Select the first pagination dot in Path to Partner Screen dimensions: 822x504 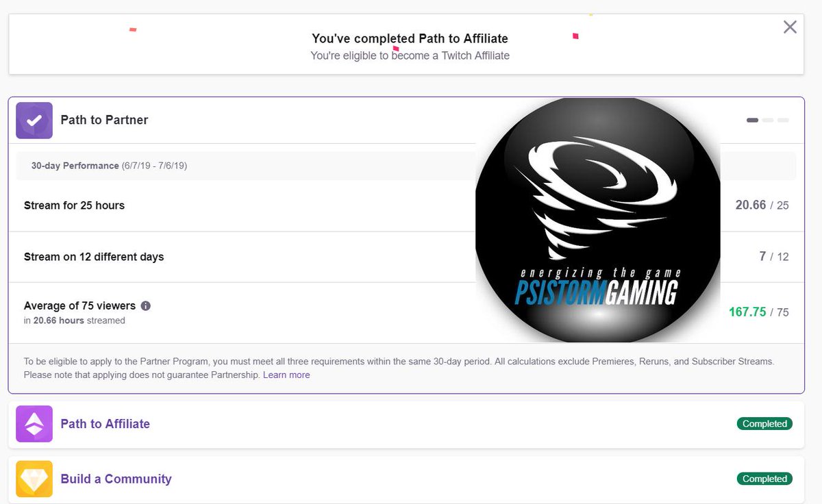(752, 121)
